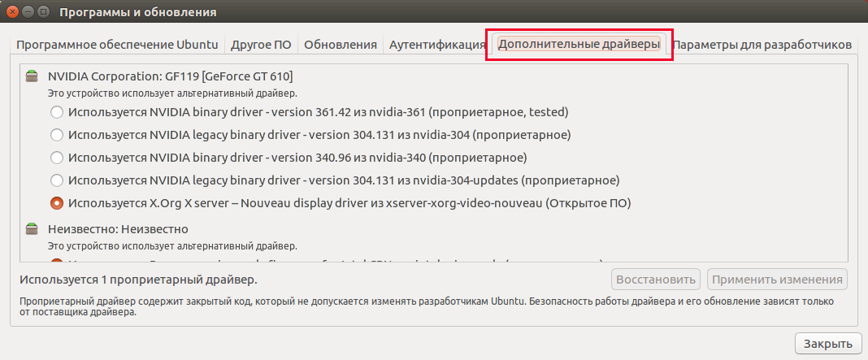Maximize the Программы и обновления window
Screen dimensions: 868x360
46,12
